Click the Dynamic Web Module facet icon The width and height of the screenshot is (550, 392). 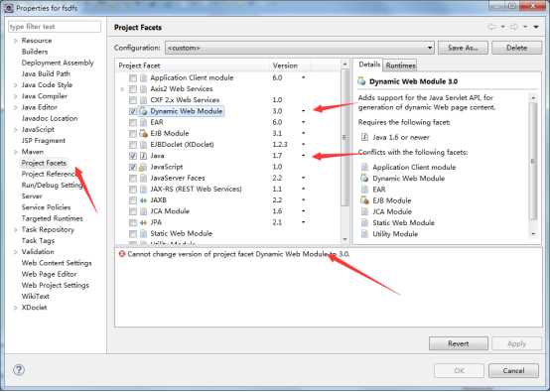(x=144, y=111)
